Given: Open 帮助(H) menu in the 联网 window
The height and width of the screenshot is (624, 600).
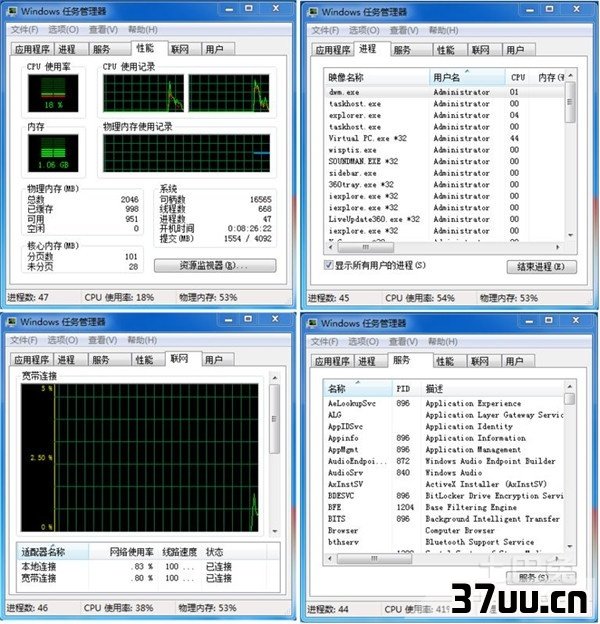Looking at the screenshot, I should point(142,340).
